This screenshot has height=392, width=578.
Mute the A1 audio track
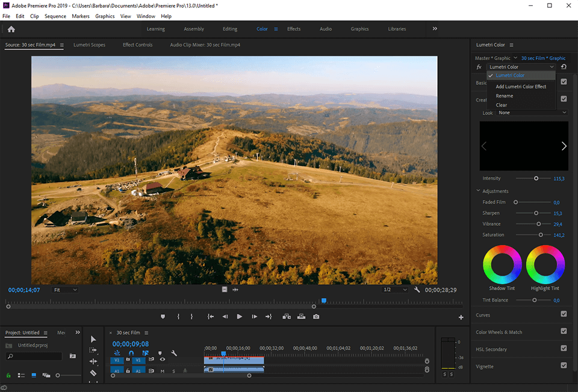pyautogui.click(x=163, y=372)
